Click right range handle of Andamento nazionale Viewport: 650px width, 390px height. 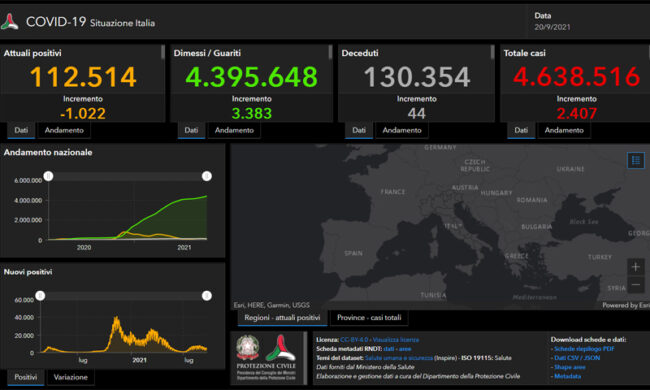[207, 176]
